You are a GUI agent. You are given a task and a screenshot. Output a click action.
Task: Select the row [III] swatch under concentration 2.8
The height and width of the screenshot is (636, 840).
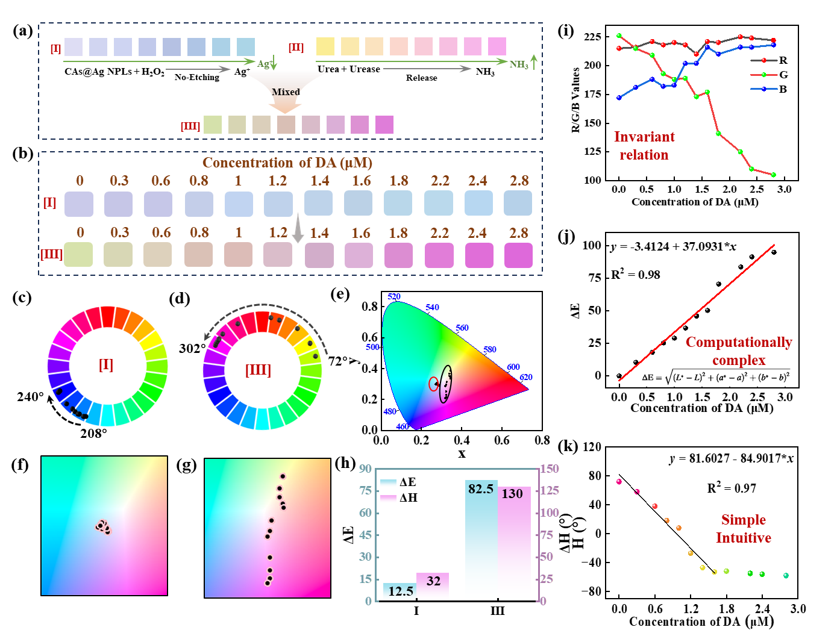[x=518, y=255]
